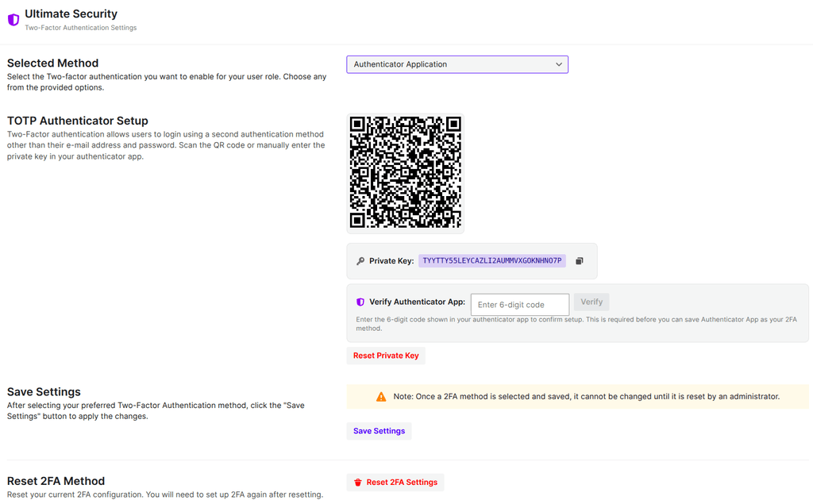Click the Reset 2FA Settings button
813x504 pixels.
point(395,483)
